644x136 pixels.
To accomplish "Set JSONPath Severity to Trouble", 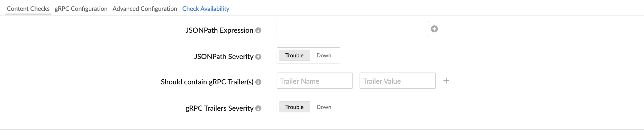I will [x=294, y=55].
